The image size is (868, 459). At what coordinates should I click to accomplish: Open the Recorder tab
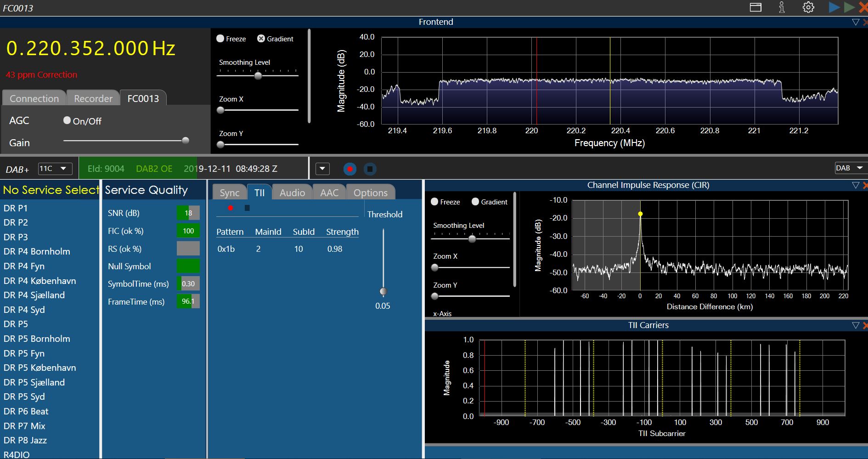click(x=93, y=98)
